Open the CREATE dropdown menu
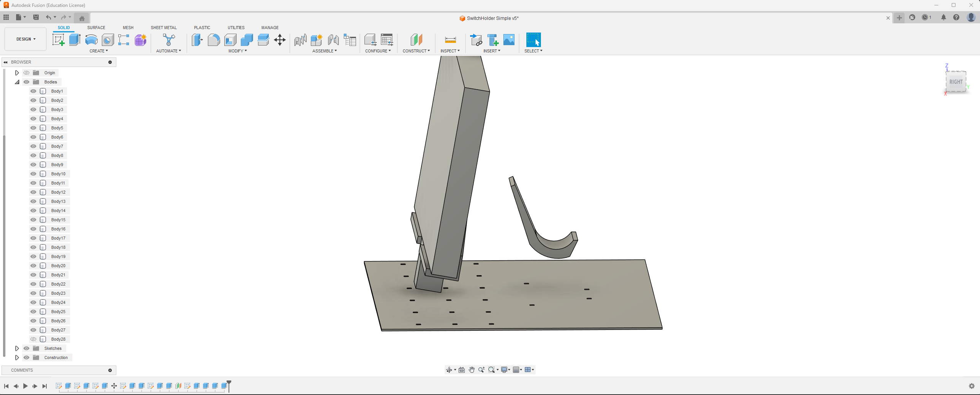980x395 pixels. coord(99,51)
